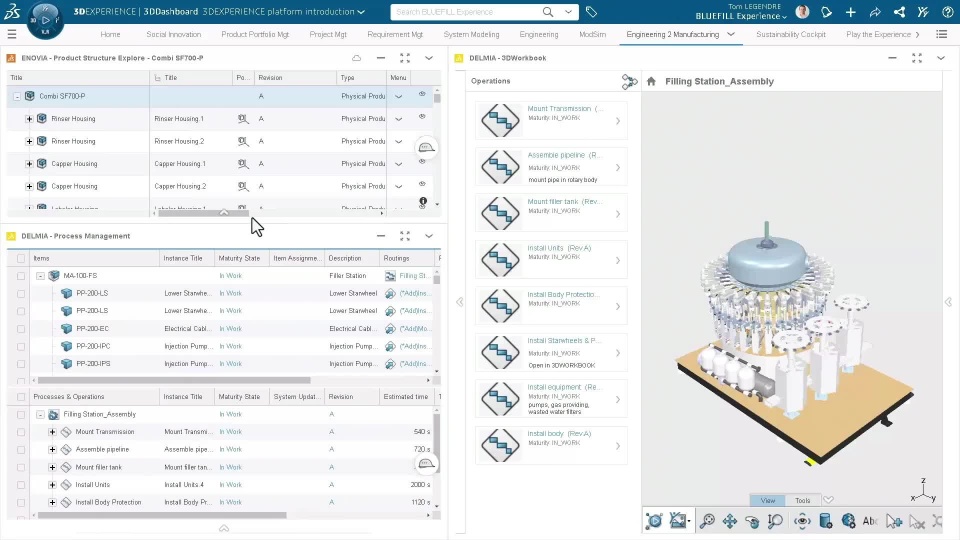Expand the second Capper Housing node
Image resolution: width=960 pixels, height=540 pixels.
[29, 186]
